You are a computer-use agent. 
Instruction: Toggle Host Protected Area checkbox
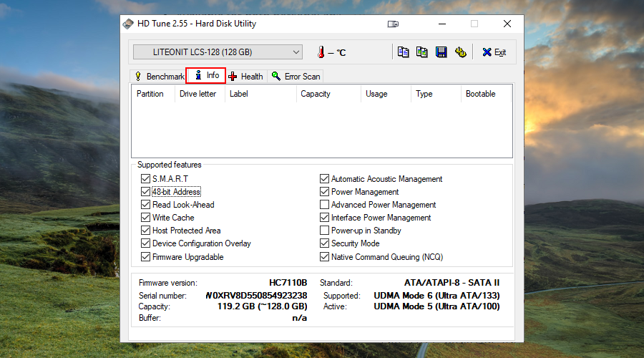click(145, 231)
